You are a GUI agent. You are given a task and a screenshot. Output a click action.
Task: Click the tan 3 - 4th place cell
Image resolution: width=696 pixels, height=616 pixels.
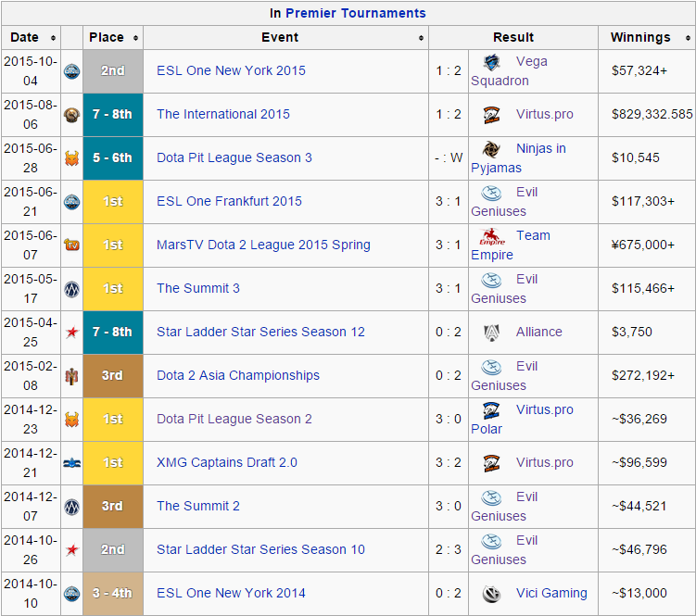[112, 593]
